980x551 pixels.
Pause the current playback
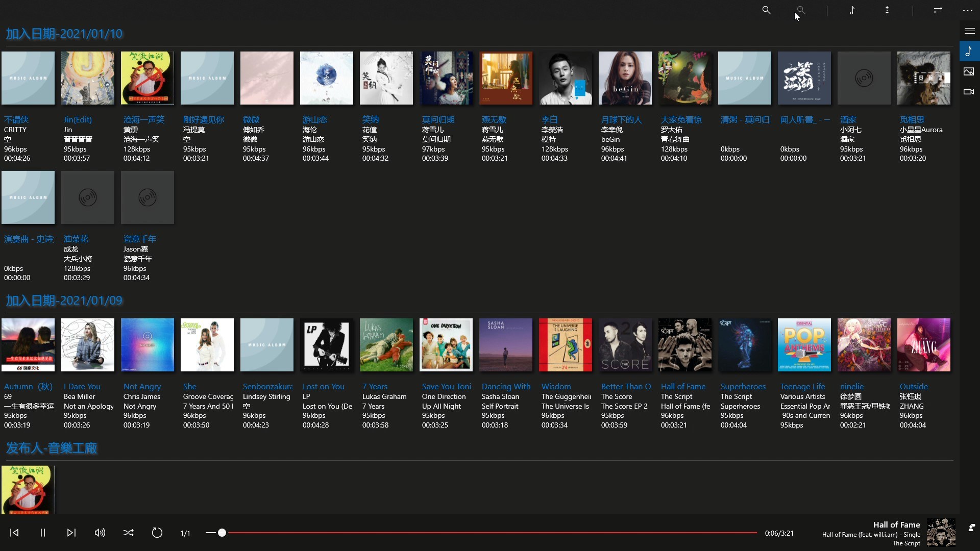coord(43,533)
